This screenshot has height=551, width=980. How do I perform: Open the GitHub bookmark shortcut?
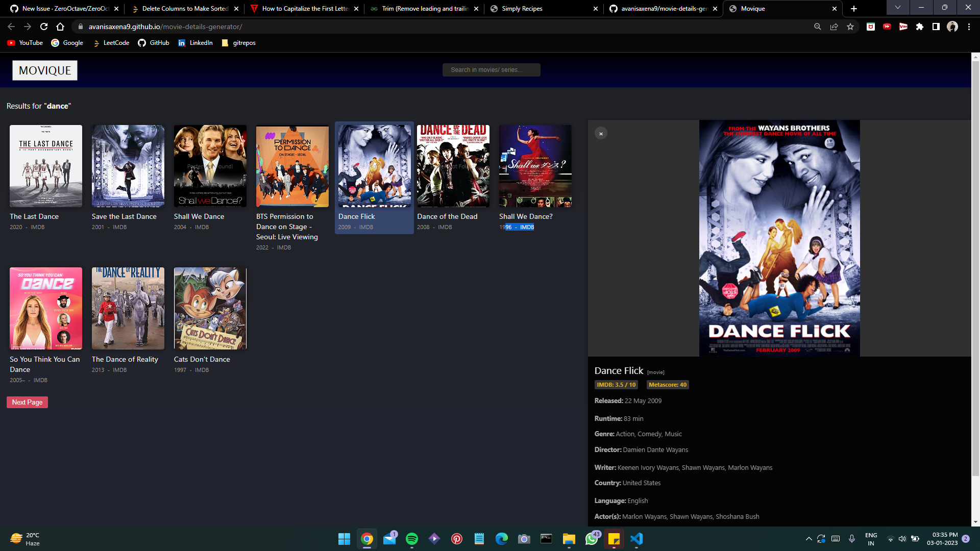[154, 43]
